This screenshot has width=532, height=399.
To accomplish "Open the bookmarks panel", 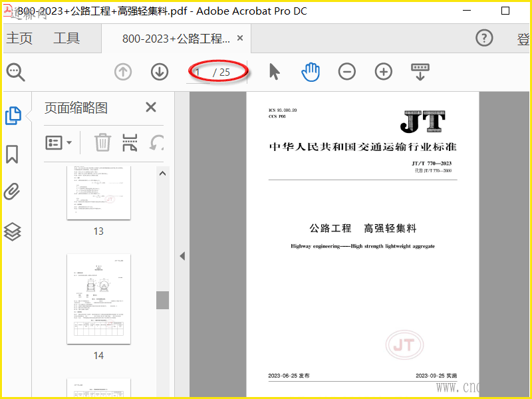I will tap(12, 154).
